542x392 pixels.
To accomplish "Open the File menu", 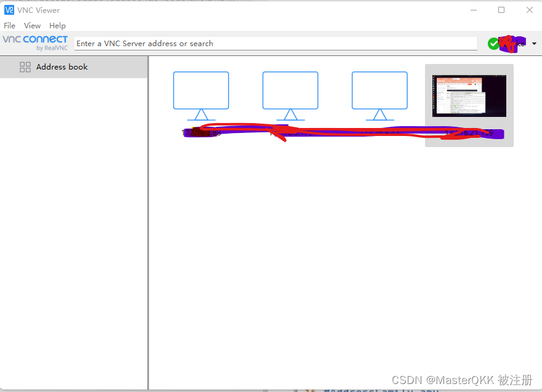I will coord(9,26).
